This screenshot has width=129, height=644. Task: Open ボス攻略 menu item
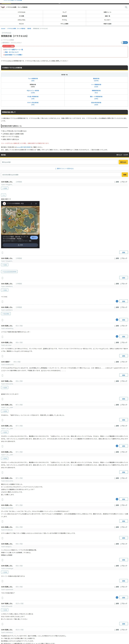point(21,16)
